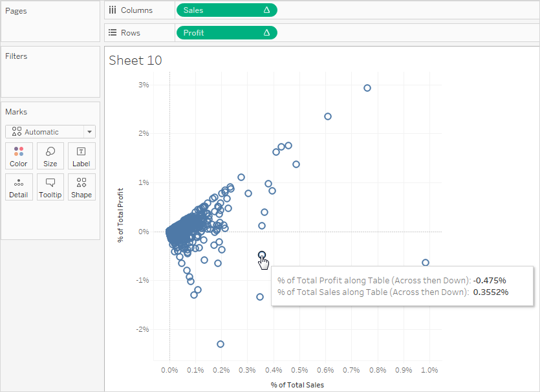Select the lowest mark below -2% profit
Viewport: 540px width, 392px height.
(x=221, y=344)
